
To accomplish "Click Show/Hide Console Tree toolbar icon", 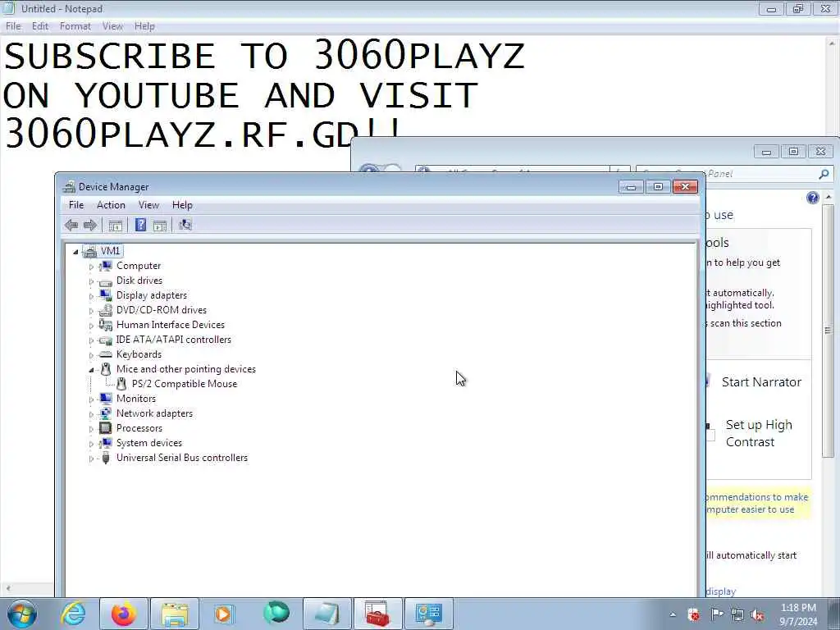I will (x=115, y=225).
